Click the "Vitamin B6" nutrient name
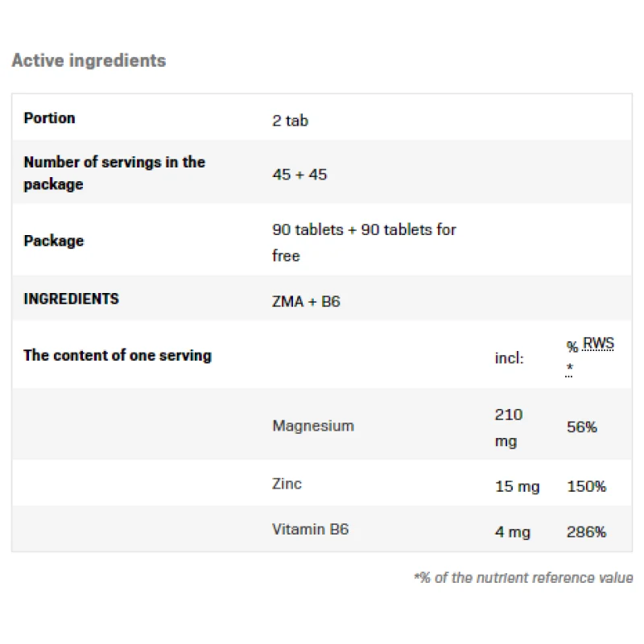 [310, 529]
